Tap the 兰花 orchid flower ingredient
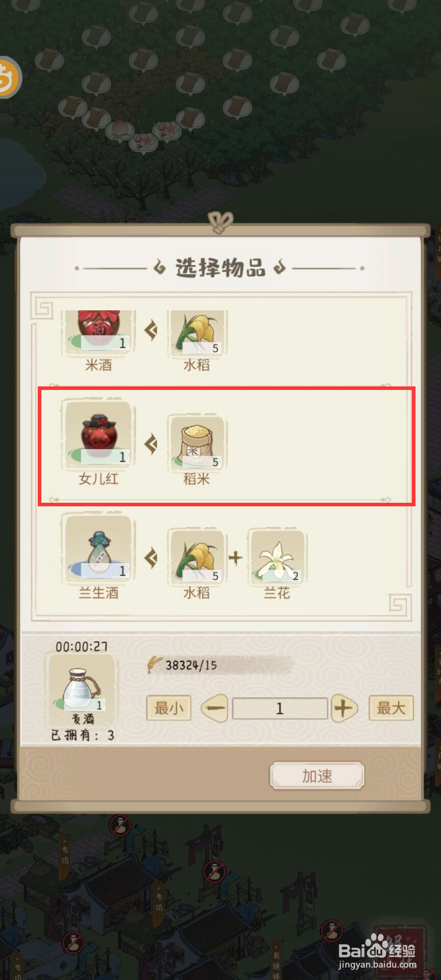The height and width of the screenshot is (980, 441). point(277,557)
